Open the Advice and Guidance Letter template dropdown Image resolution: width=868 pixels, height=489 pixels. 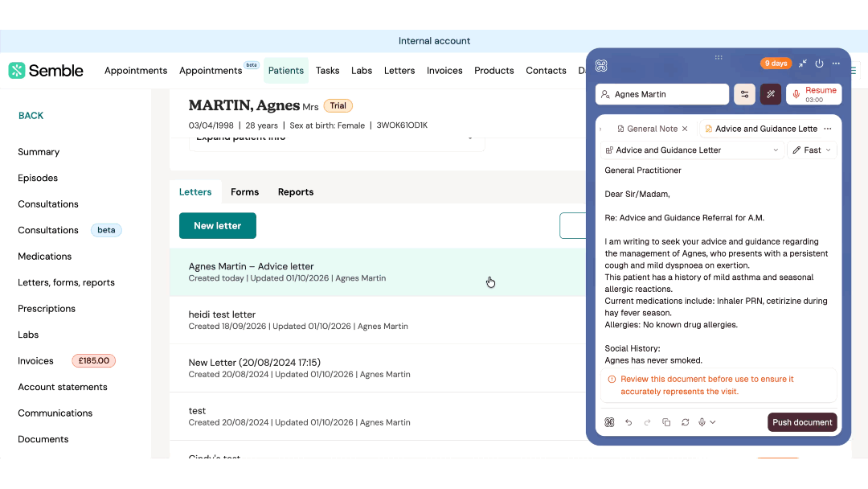pyautogui.click(x=693, y=150)
